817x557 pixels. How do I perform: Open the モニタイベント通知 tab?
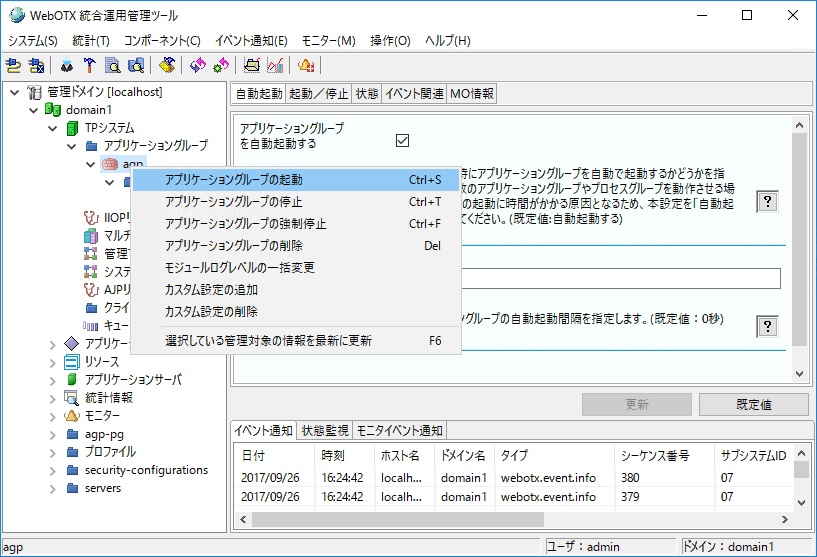coord(400,430)
